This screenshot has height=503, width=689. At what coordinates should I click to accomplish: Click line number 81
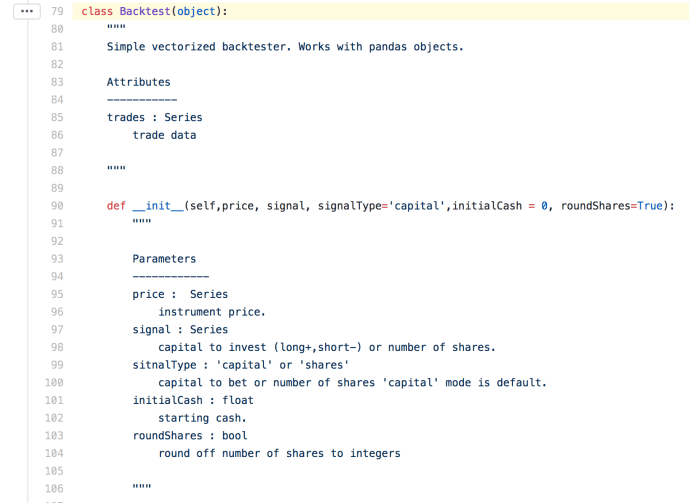click(x=57, y=47)
